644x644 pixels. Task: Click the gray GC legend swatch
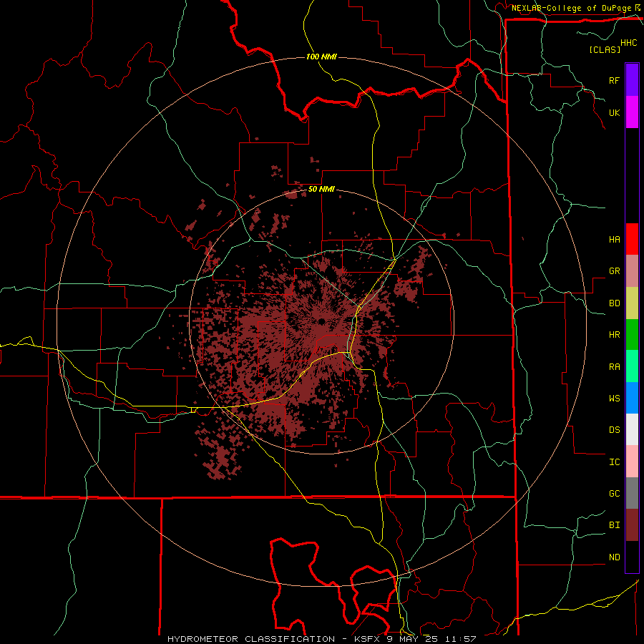(x=632, y=493)
